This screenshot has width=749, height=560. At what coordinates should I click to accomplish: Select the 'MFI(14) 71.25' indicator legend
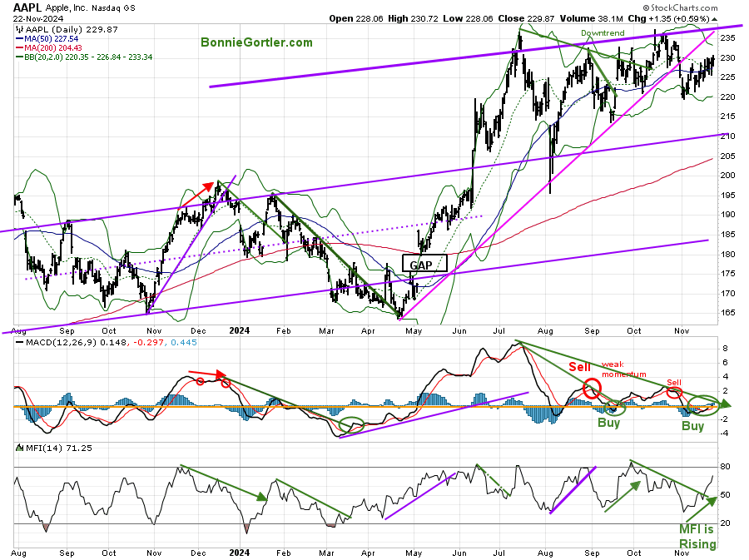coord(58,448)
